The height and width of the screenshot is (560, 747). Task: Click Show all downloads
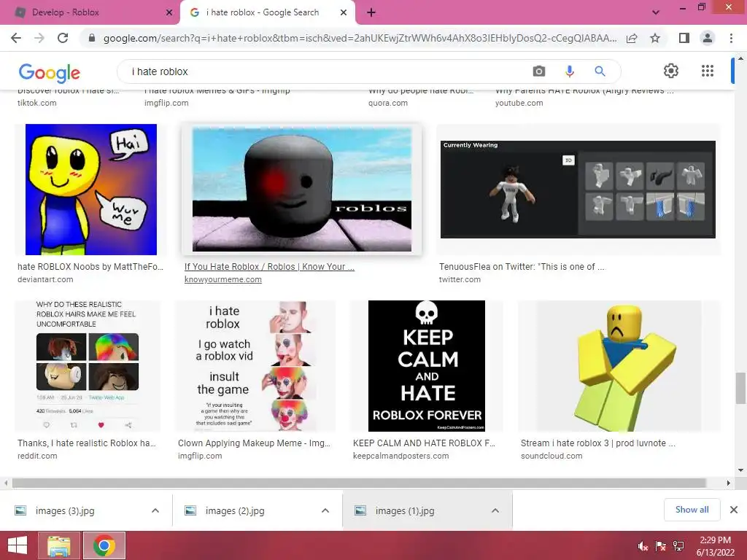[692, 510]
